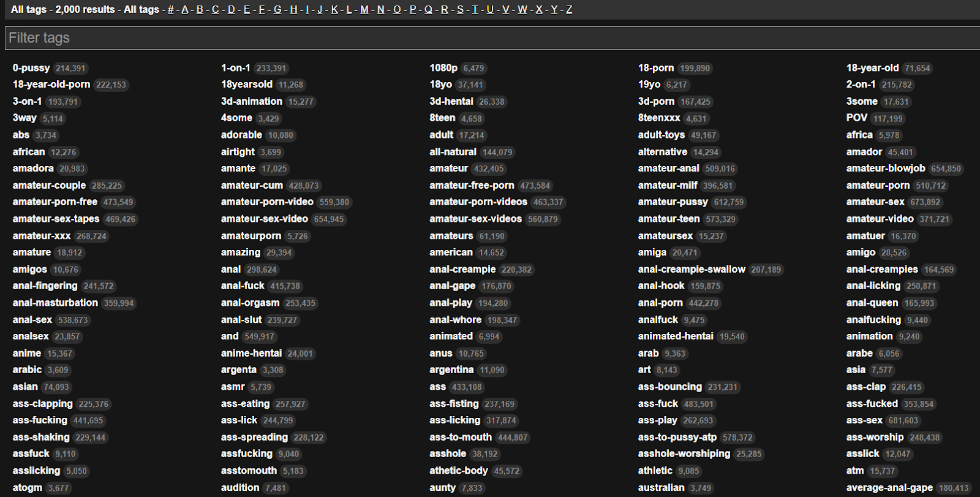Jump to tags starting with C

click(x=215, y=10)
